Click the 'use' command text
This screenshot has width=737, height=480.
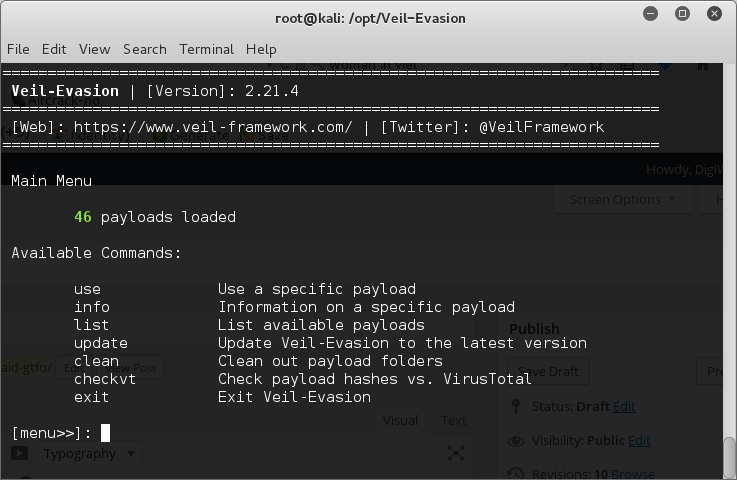[x=87, y=289]
